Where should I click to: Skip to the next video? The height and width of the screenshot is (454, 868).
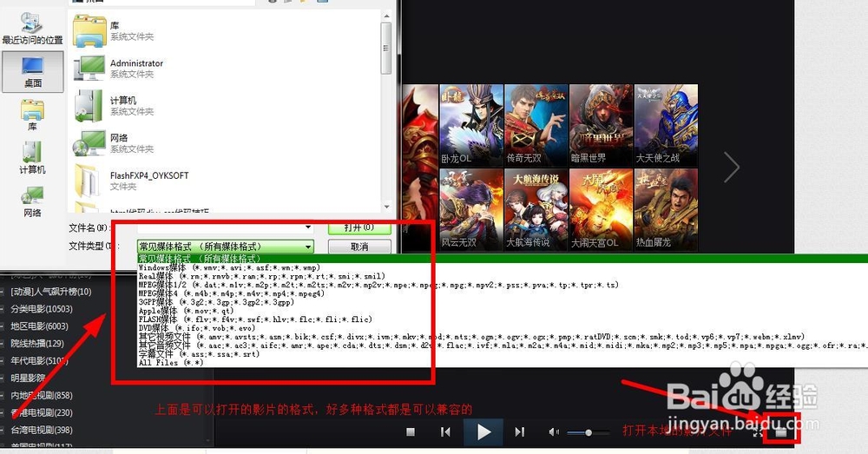(x=519, y=431)
